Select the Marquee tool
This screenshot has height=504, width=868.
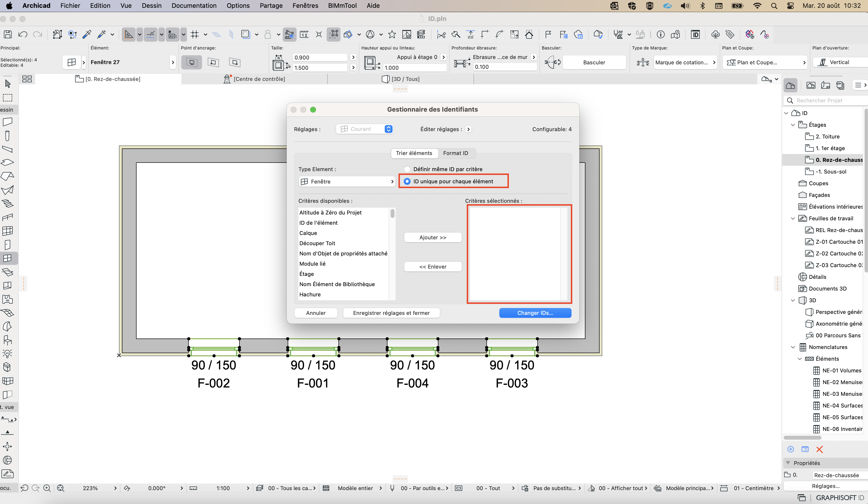(x=8, y=98)
